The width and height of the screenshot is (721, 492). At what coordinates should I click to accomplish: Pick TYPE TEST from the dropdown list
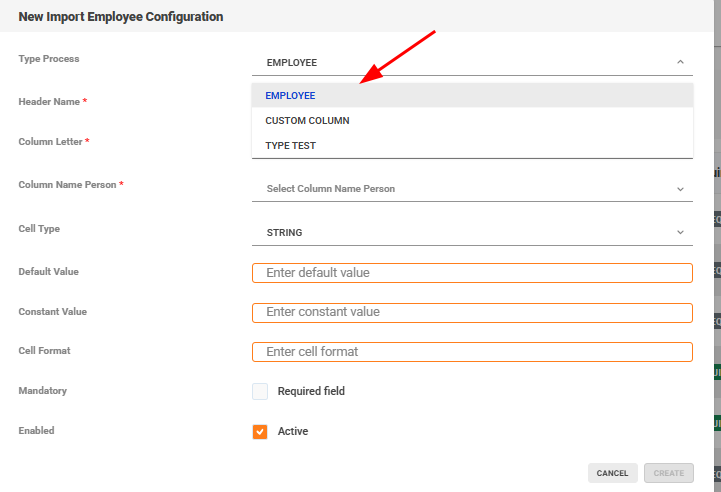coord(290,146)
